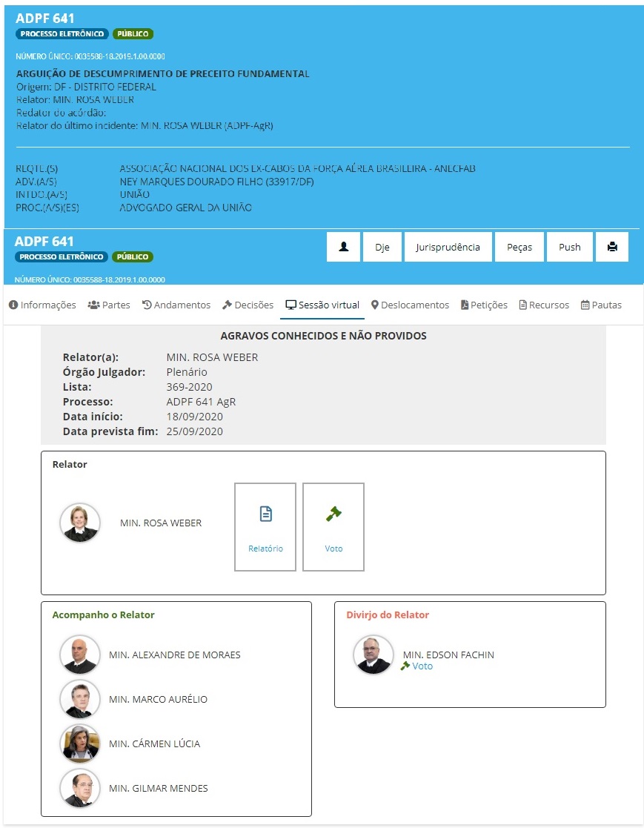Open the Decisões tab
The height and width of the screenshot is (828, 644).
point(248,305)
